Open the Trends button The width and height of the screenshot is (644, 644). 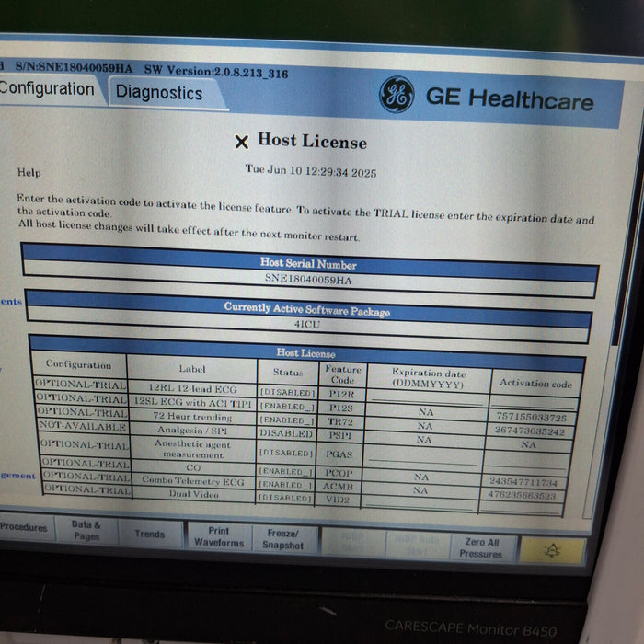(x=150, y=534)
